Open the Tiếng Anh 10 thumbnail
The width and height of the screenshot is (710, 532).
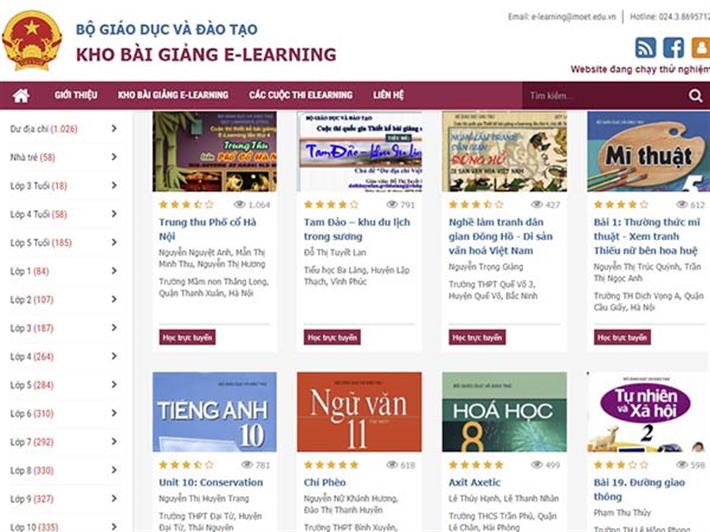coord(215,412)
